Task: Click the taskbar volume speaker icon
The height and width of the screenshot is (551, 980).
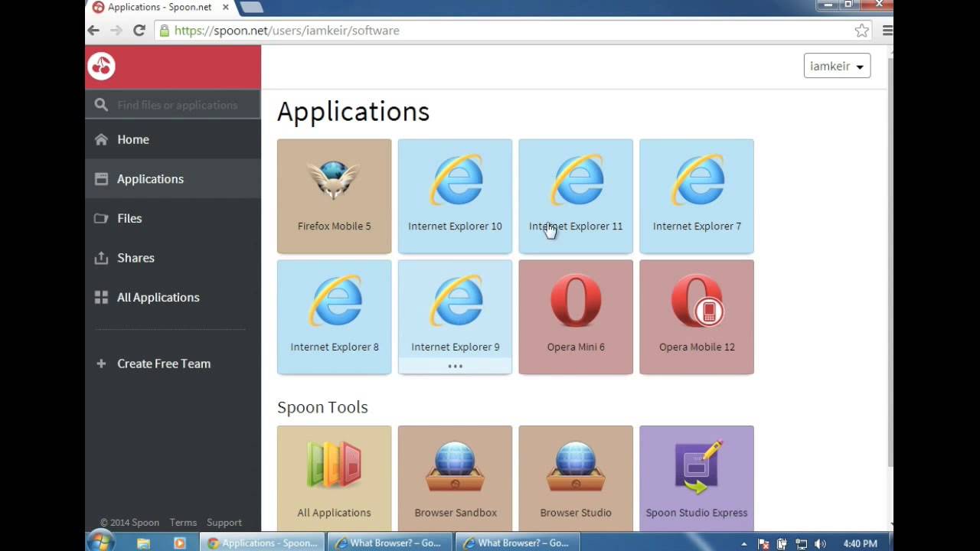Action: pyautogui.click(x=820, y=543)
